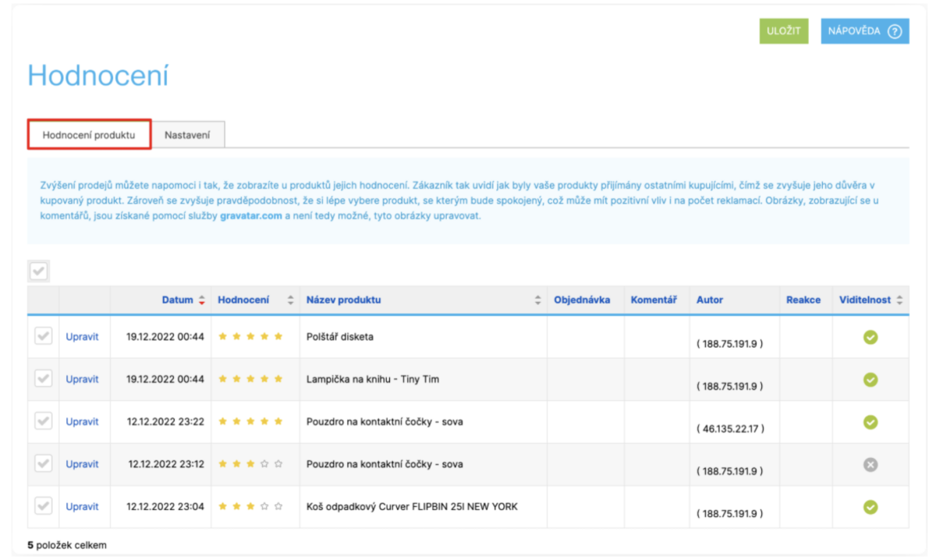This screenshot has width=936, height=560.
Task: Click the five-star rating of Polštář disketa
Action: pyautogui.click(x=250, y=337)
